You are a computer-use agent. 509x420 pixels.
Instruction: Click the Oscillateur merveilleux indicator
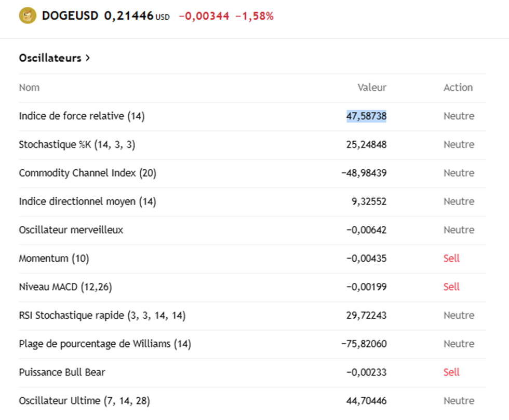click(x=71, y=230)
